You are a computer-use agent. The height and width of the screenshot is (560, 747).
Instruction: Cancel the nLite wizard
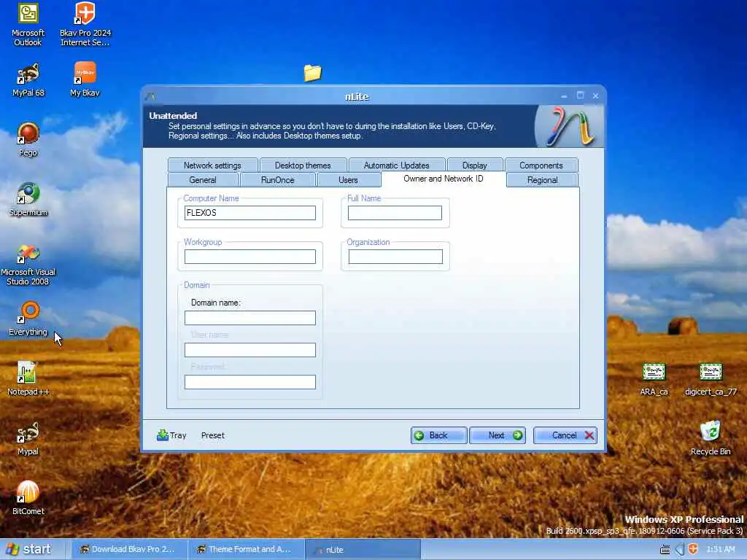tap(565, 435)
